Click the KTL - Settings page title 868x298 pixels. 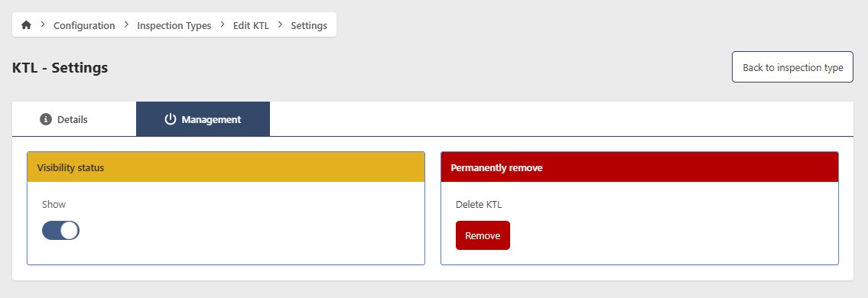pos(60,67)
